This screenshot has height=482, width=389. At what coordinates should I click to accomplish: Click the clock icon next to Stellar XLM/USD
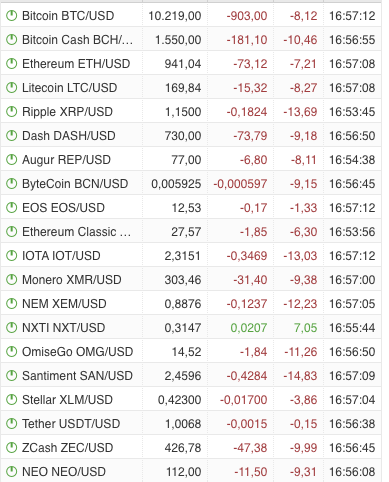click(x=12, y=400)
